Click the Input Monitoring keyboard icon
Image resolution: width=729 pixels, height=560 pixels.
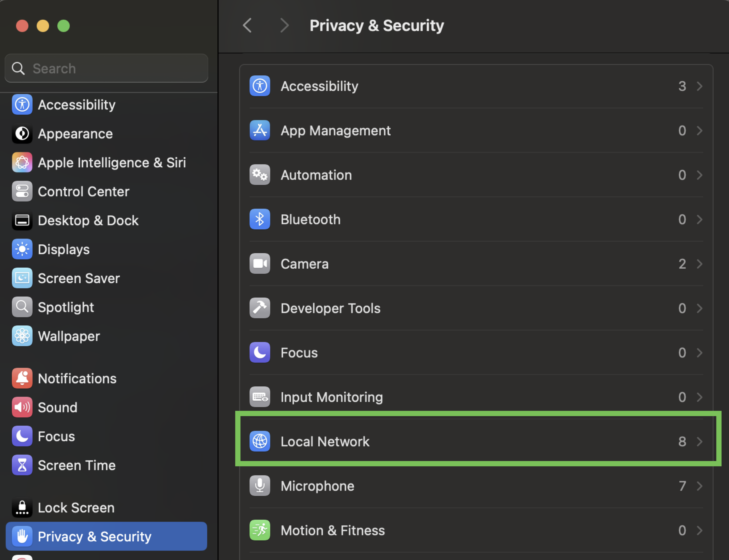[260, 397]
